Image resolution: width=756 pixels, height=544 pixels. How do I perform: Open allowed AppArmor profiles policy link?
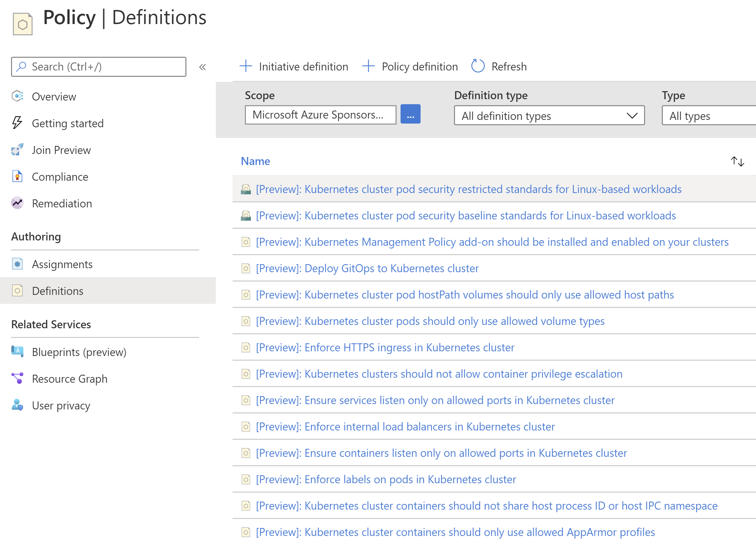tap(456, 532)
